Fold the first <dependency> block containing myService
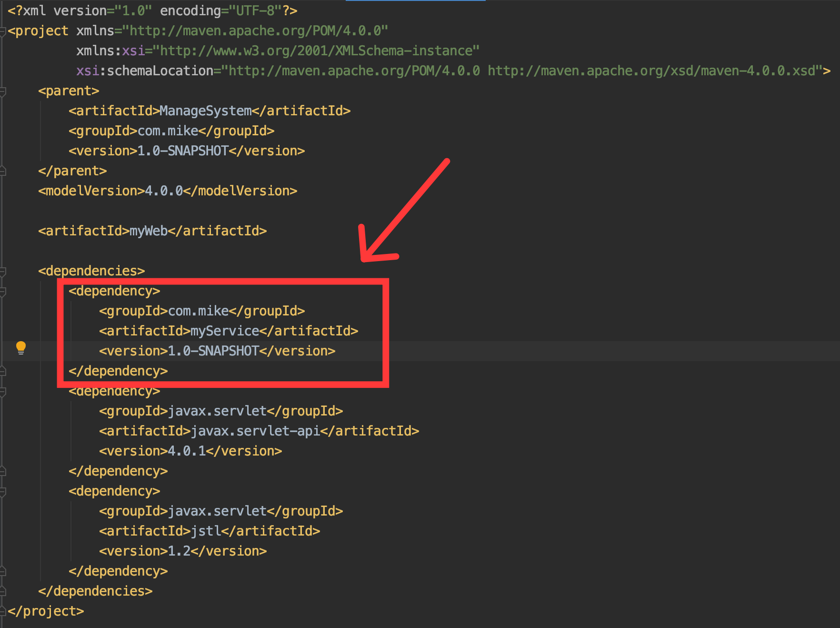The height and width of the screenshot is (628, 840). [x=2, y=292]
